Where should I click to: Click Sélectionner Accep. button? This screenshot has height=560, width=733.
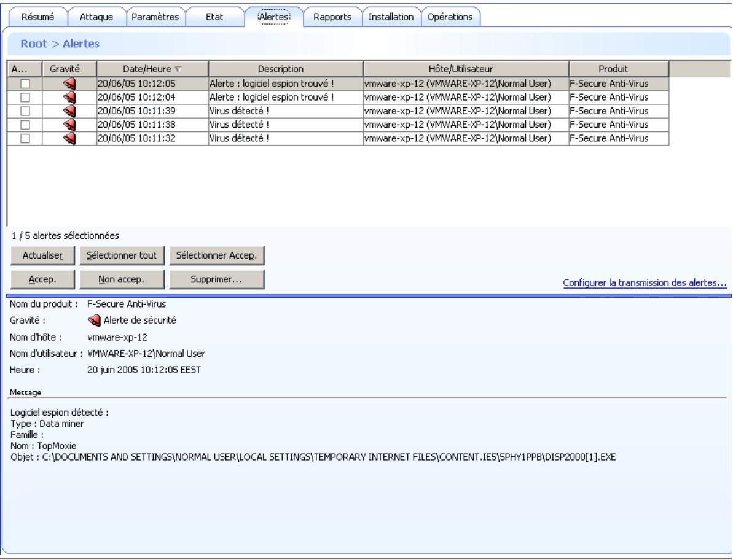[x=216, y=255]
